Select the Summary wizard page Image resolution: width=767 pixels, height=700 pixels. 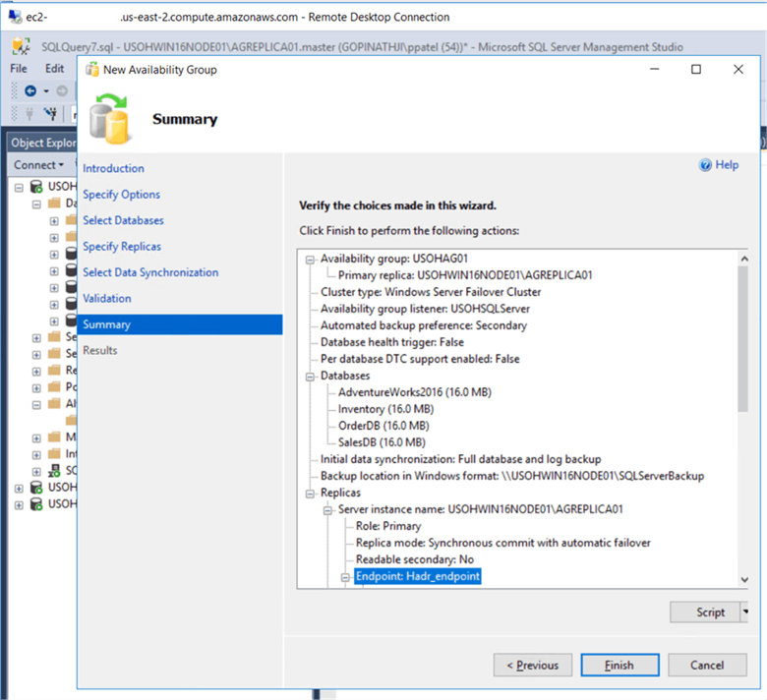[180, 324]
